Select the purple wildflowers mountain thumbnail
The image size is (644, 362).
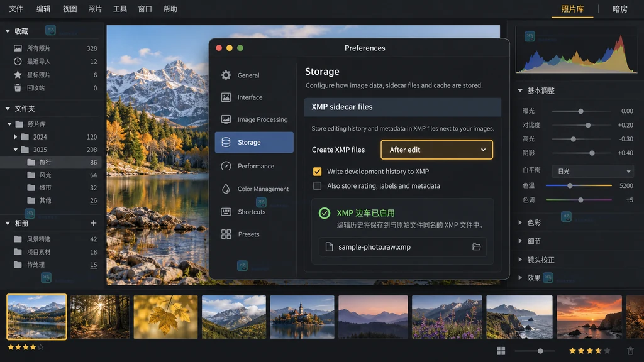tap(447, 317)
